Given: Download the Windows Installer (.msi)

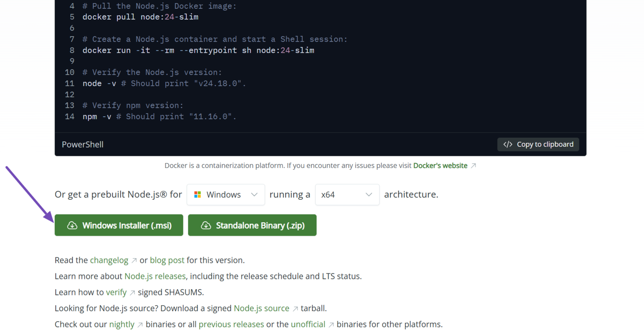Looking at the screenshot, I should coord(119,225).
